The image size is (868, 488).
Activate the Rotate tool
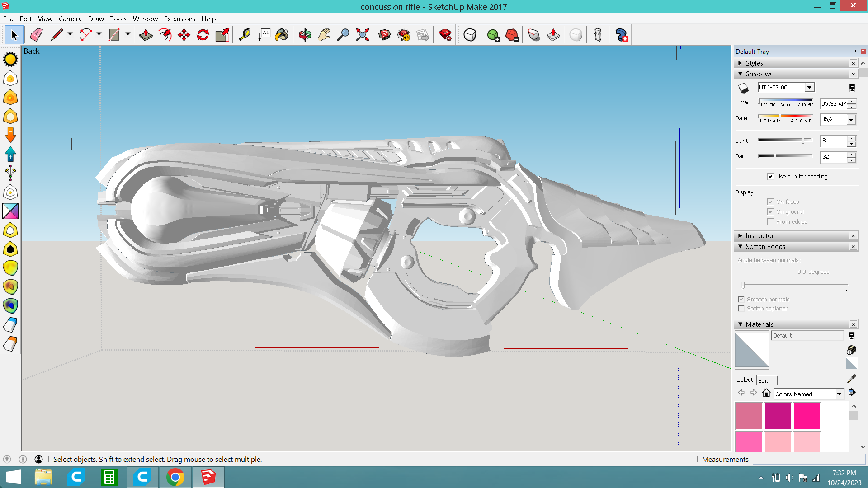(203, 35)
